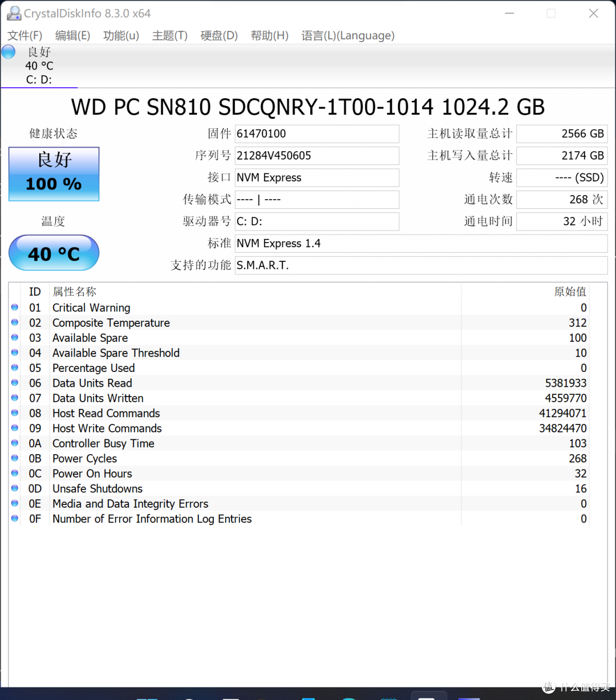Click the host writes field 2174 GB
Screen dimensions: 616x700
pos(562,156)
